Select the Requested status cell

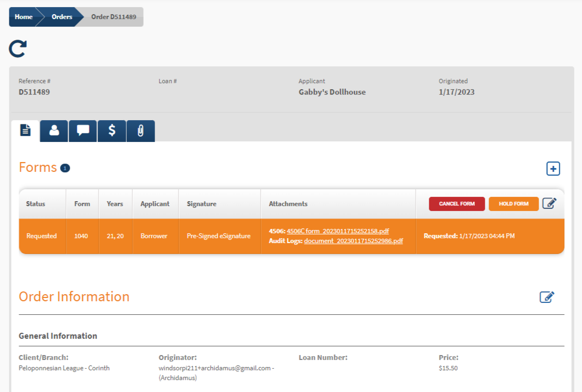(41, 236)
